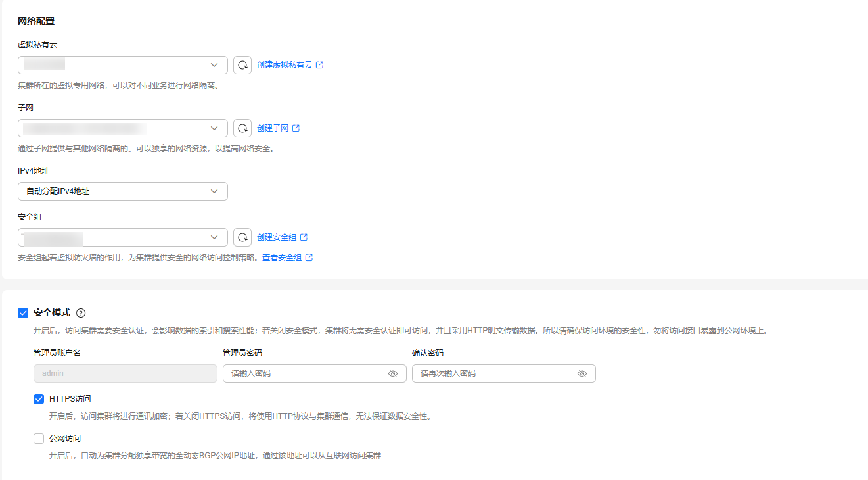Screen dimensions: 868x480
Task: Show password in 确认密码 field
Action: point(582,373)
